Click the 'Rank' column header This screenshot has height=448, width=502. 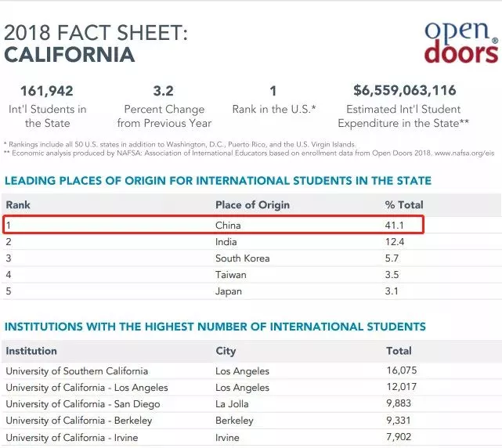coord(18,205)
